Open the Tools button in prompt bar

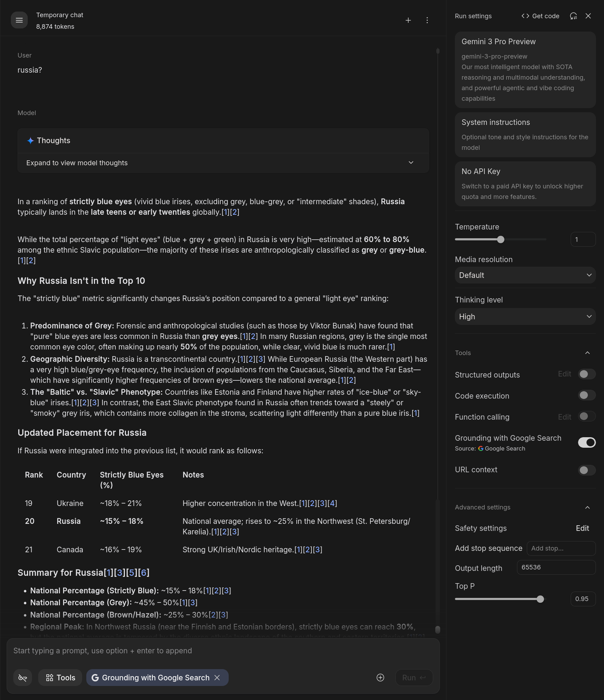60,678
